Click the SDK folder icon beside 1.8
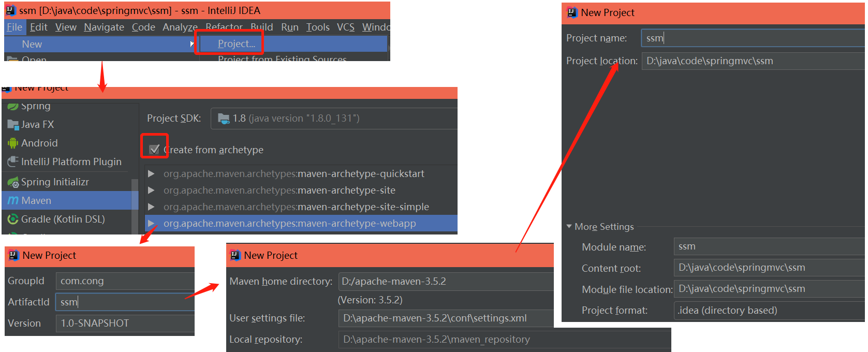 (224, 119)
